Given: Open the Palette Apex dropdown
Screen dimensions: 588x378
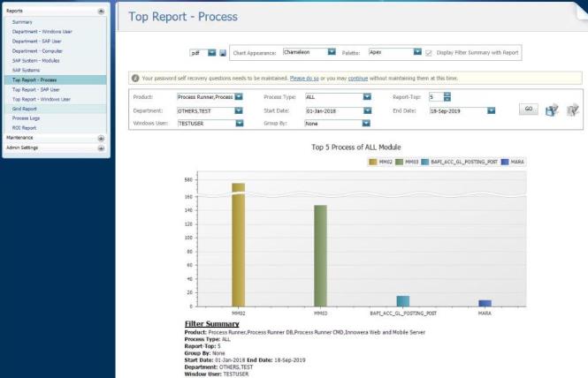Looking at the screenshot, I should [417, 52].
